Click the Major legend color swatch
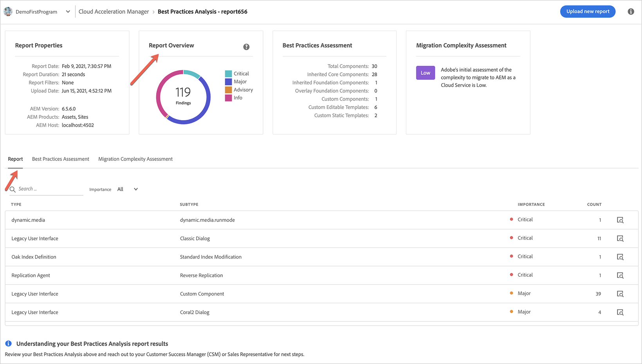 pos(229,82)
